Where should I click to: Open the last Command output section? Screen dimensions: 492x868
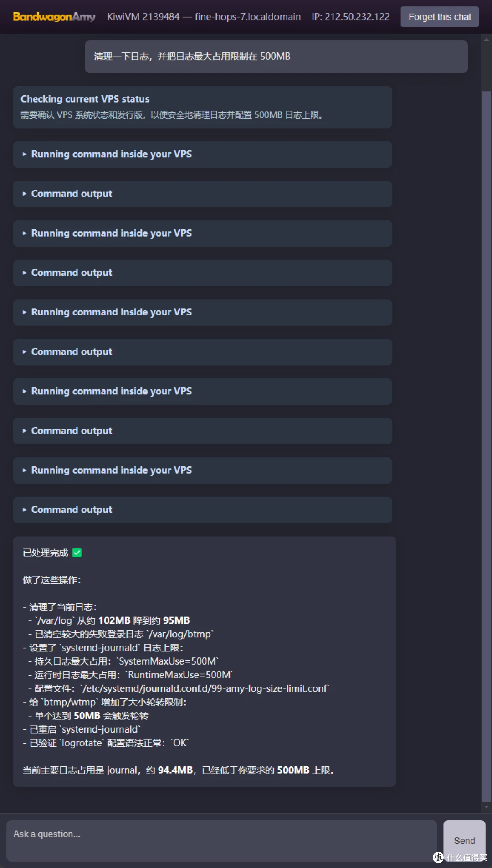(x=202, y=510)
